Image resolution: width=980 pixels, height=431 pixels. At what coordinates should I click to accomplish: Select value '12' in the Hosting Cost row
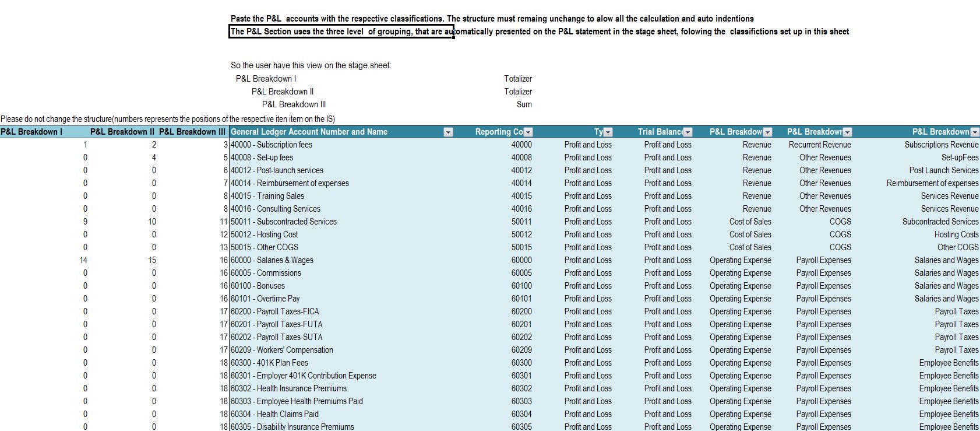click(224, 234)
